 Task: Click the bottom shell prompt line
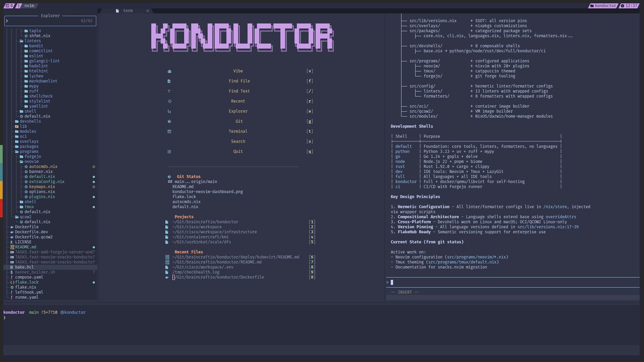322,317
